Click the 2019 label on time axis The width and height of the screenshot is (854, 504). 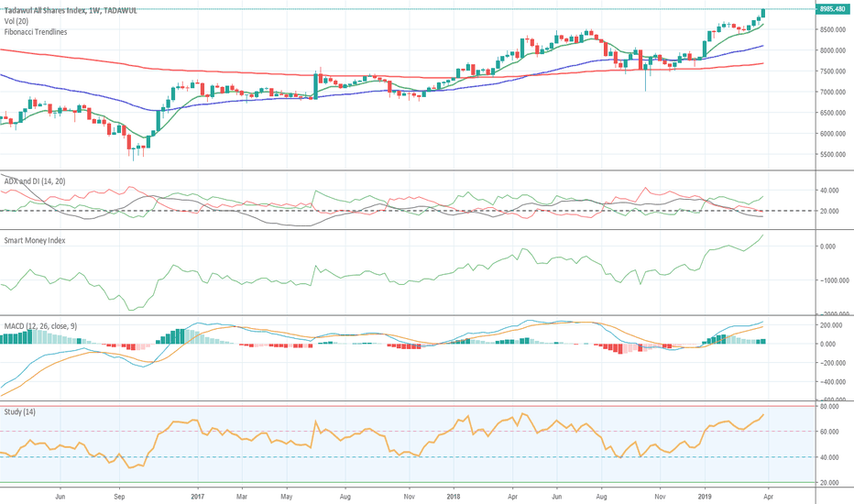(x=705, y=497)
